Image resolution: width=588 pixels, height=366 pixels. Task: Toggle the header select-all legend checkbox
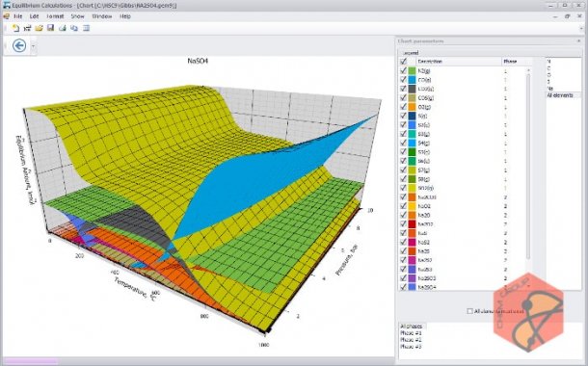click(403, 61)
